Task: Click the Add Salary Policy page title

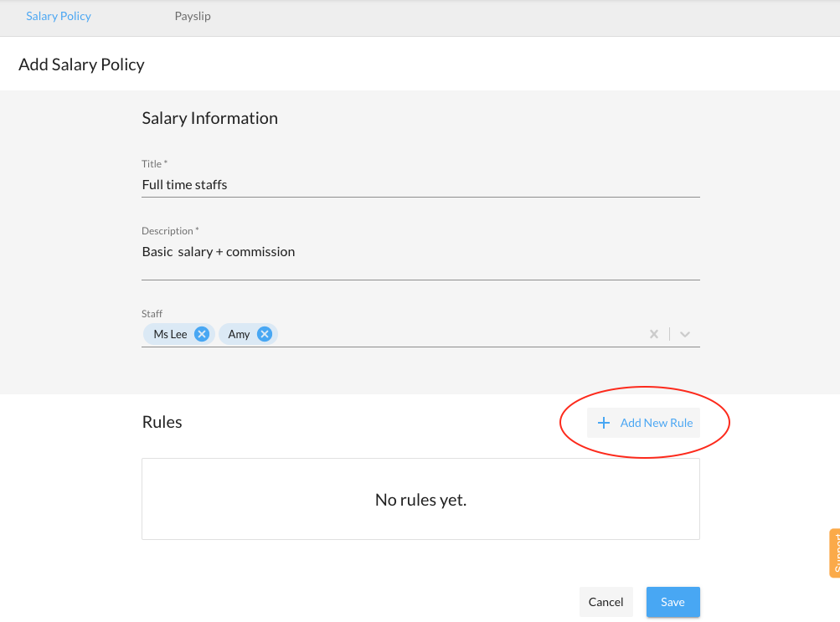Action: pyautogui.click(x=82, y=64)
